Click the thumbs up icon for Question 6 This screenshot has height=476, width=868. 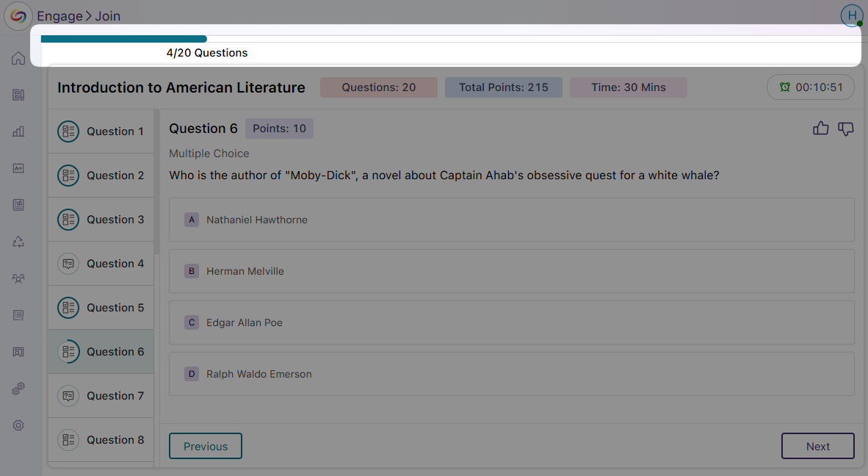pyautogui.click(x=820, y=129)
